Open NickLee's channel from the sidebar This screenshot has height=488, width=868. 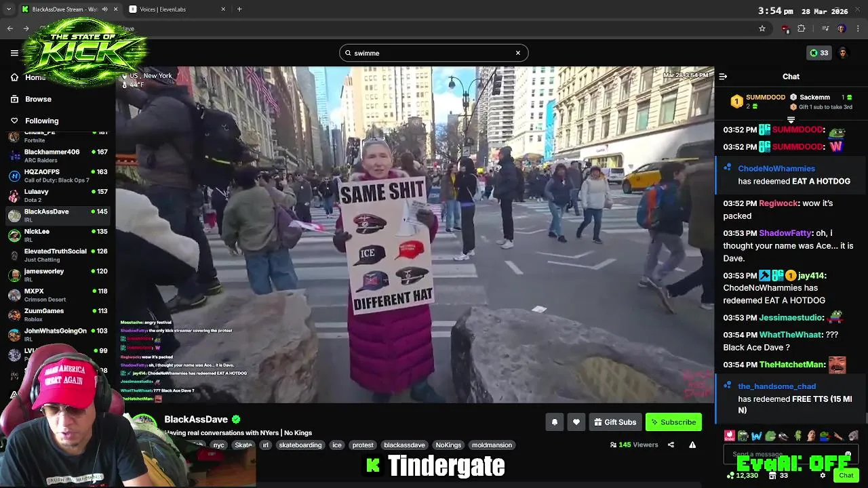point(58,235)
